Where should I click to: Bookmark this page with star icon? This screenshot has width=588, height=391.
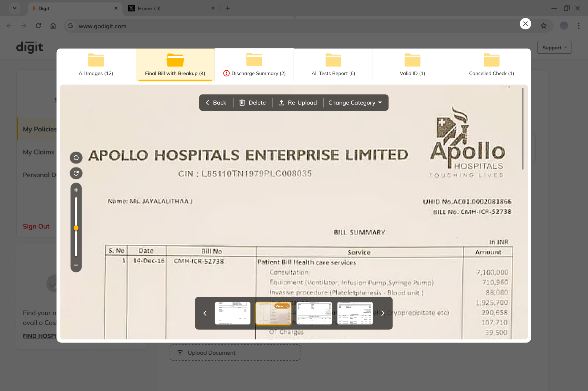[544, 26]
